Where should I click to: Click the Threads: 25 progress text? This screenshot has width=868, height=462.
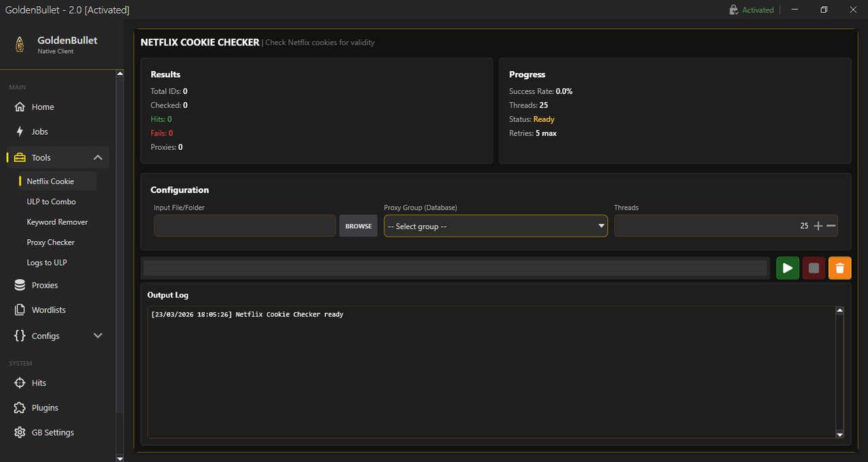click(529, 106)
